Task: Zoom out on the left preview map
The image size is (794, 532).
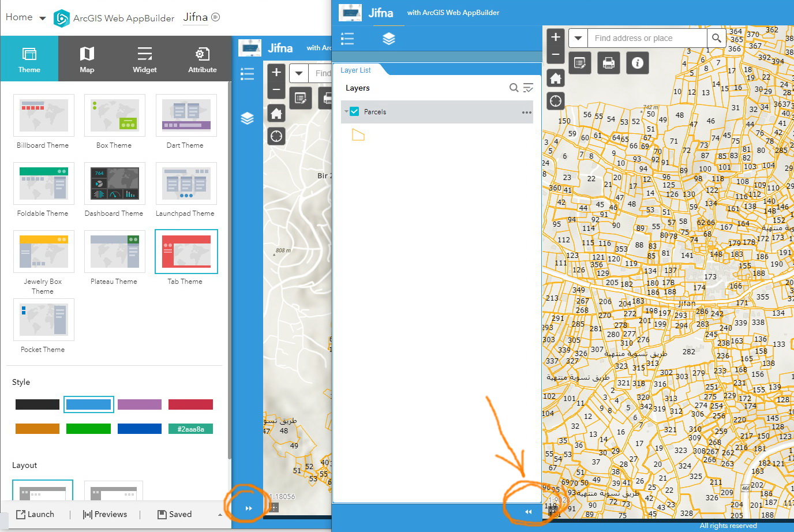Action: click(276, 89)
